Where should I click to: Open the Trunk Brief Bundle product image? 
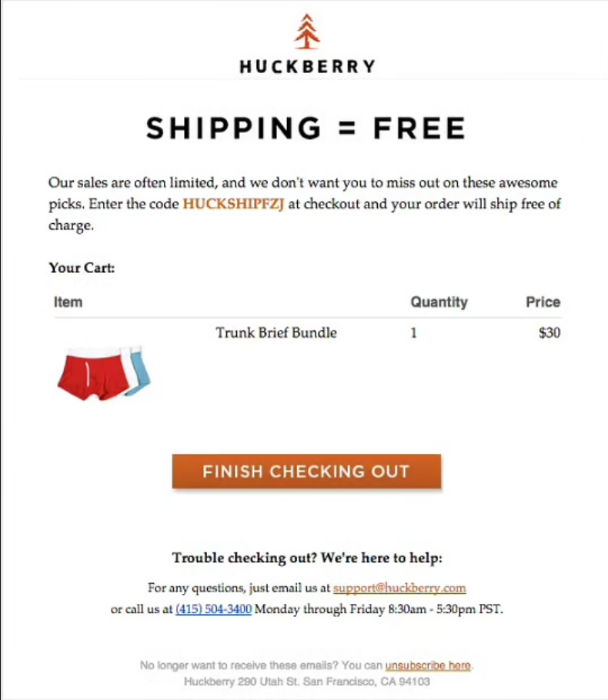pos(104,373)
